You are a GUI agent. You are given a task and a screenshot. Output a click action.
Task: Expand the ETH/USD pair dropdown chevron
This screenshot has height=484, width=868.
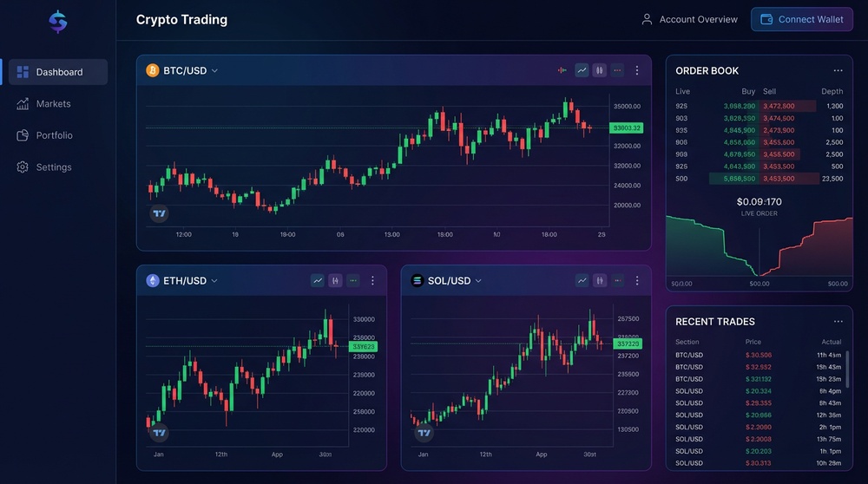pos(214,281)
